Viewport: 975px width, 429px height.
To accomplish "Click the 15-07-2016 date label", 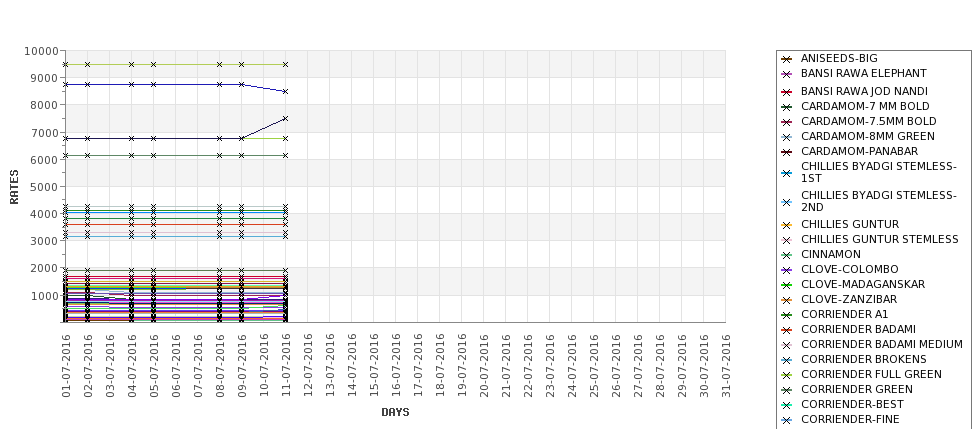I will click(x=374, y=366).
